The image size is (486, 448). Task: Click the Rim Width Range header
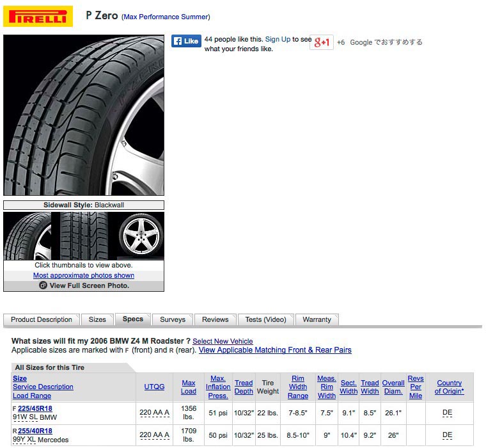point(298,387)
